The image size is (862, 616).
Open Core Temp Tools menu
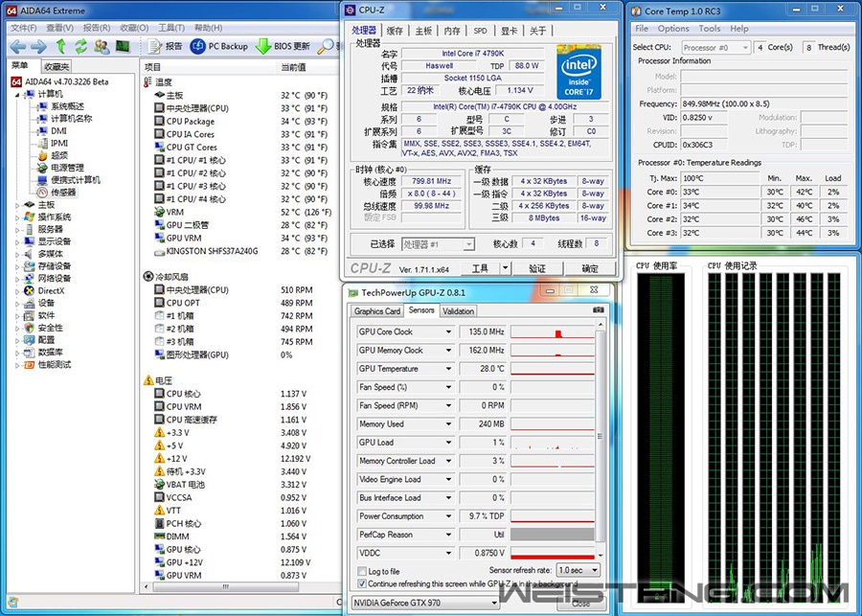coord(709,29)
